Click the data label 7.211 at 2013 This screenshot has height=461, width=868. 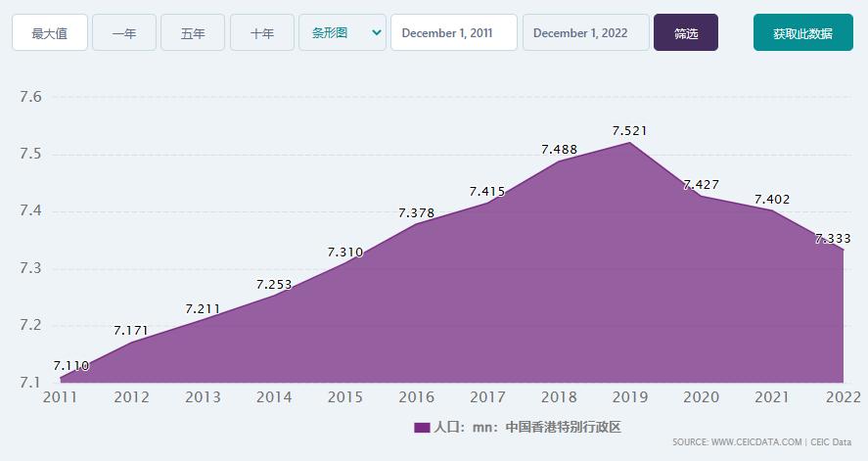click(203, 309)
